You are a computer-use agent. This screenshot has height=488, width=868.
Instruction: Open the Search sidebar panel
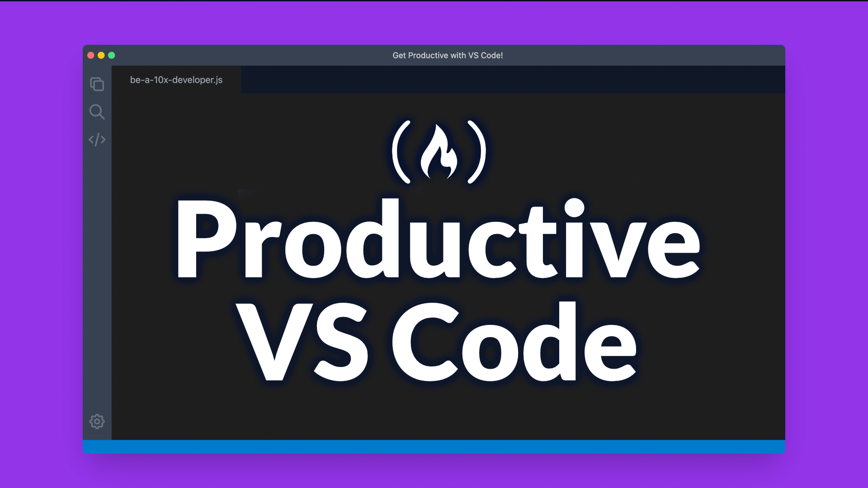click(97, 112)
